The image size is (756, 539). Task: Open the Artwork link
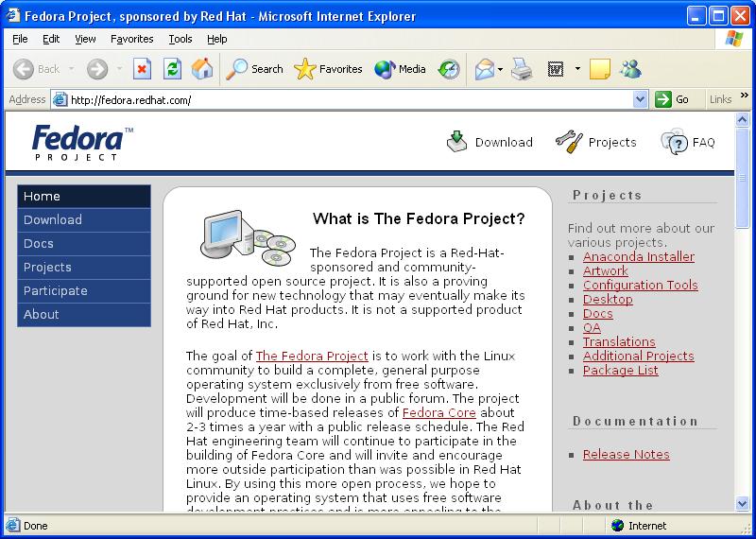(606, 270)
